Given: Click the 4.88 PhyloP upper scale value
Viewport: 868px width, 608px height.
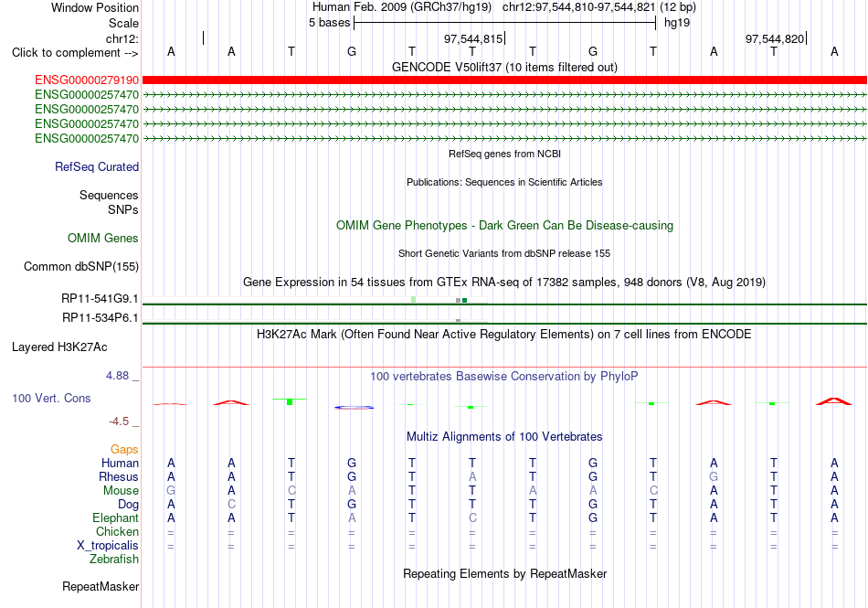Looking at the screenshot, I should tap(118, 376).
